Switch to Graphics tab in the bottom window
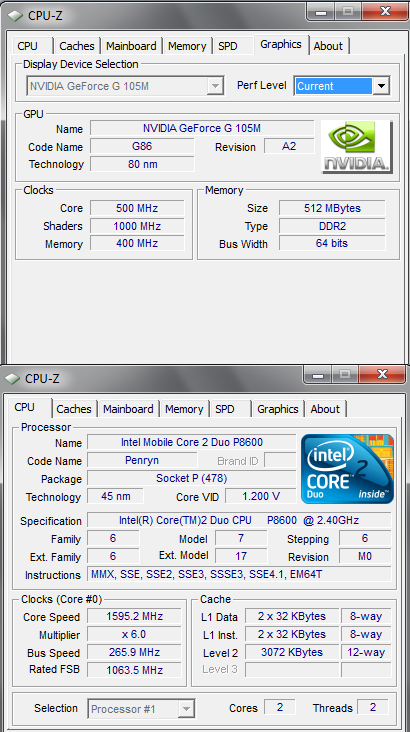Screen dimensions: 410x732 point(278,409)
